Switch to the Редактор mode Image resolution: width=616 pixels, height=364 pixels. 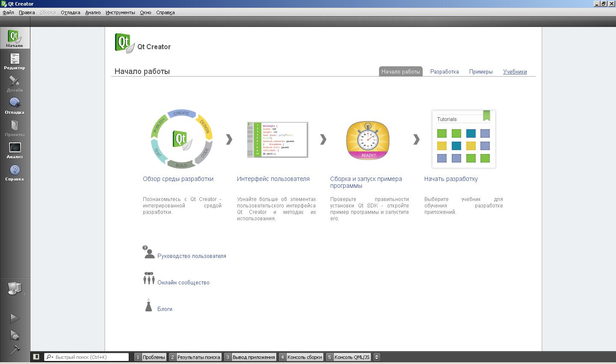click(15, 61)
